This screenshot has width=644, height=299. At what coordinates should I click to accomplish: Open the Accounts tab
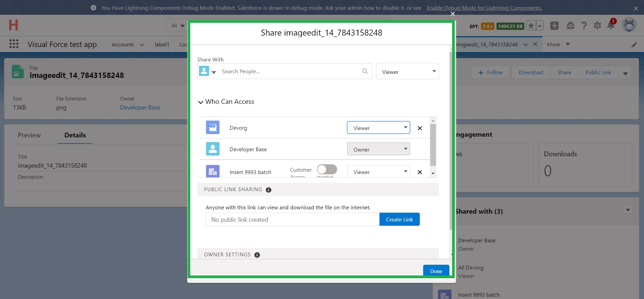point(123,44)
